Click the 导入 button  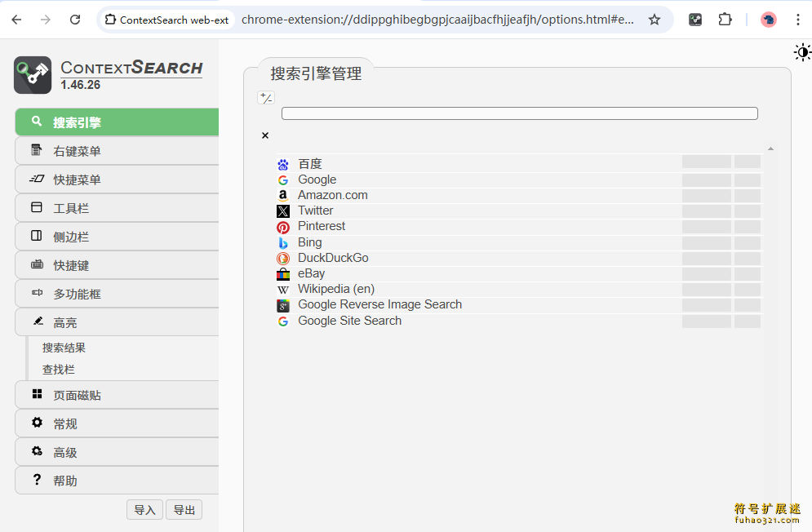[x=144, y=510]
